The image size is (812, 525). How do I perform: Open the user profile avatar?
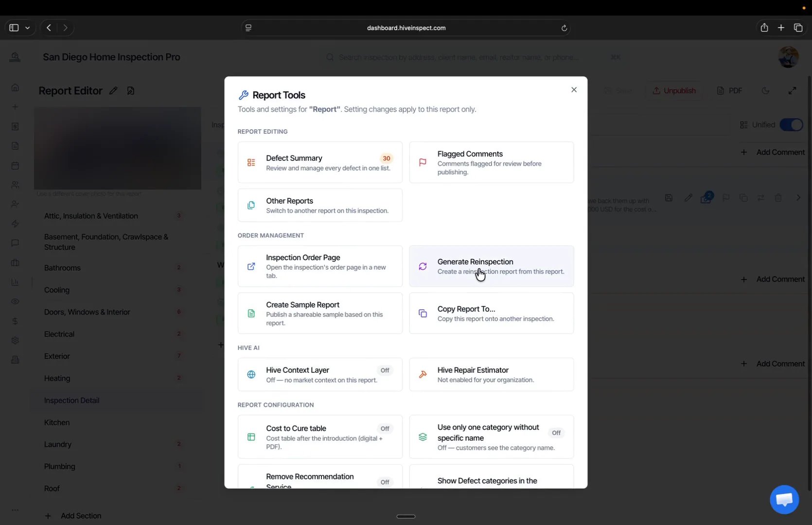click(x=788, y=57)
